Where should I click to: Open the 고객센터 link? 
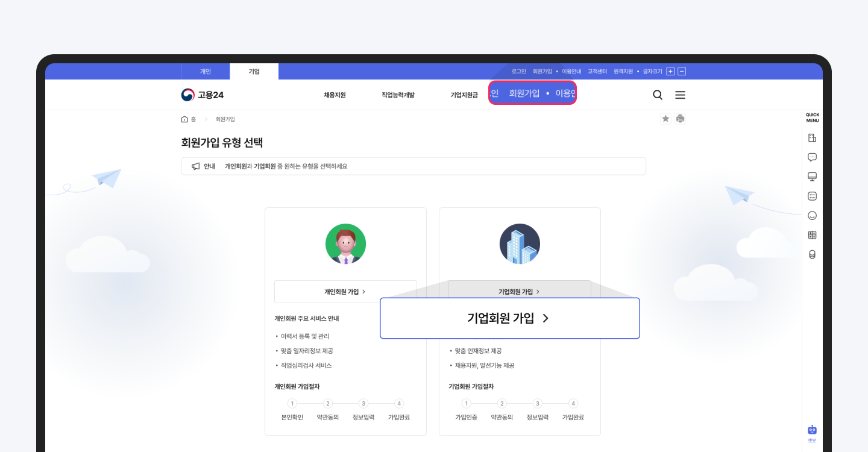(x=597, y=71)
